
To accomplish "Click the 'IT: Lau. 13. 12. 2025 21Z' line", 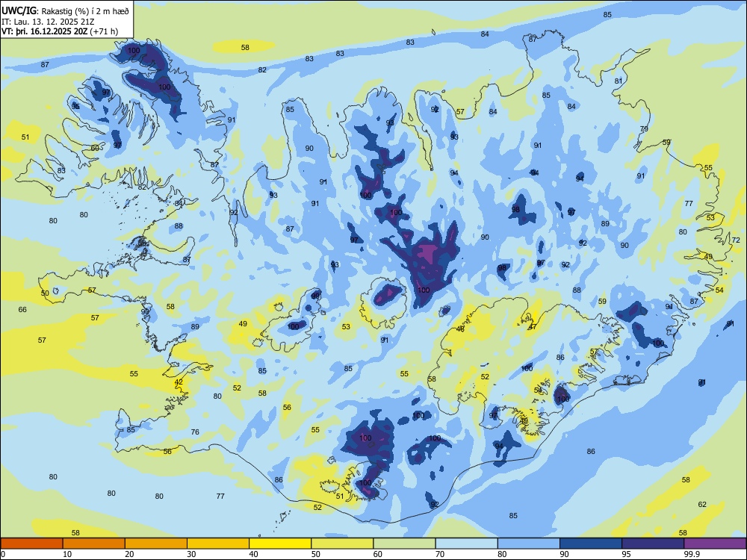I will 48,22.
